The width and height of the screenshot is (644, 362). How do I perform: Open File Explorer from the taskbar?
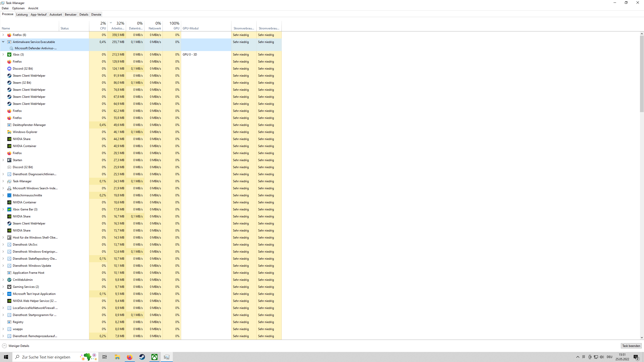[117, 357]
